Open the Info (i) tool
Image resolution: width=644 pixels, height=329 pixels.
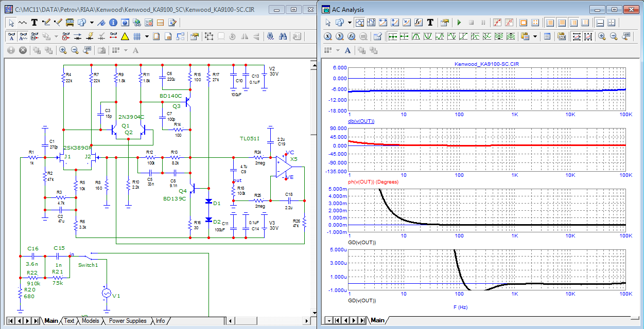[x=113, y=23]
